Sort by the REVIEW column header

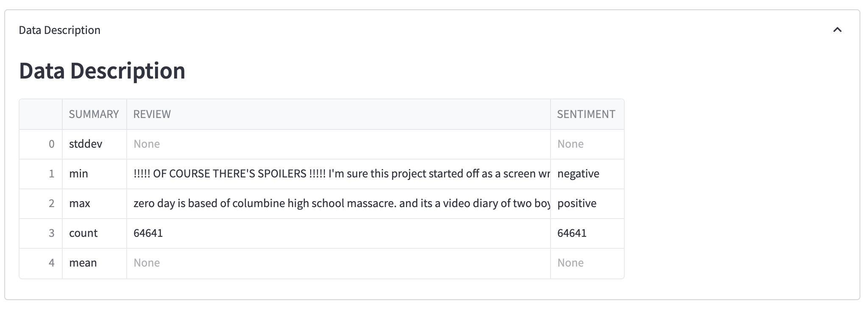(152, 114)
